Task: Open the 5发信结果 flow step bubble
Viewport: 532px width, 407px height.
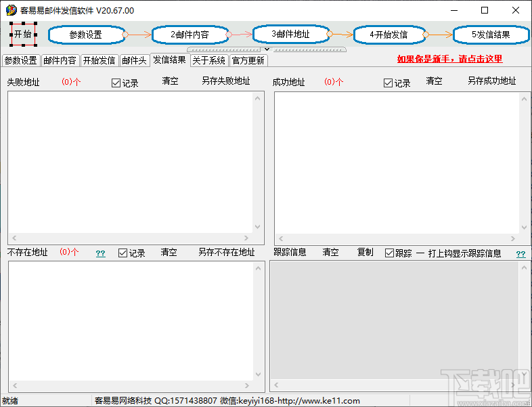Action: [491, 35]
